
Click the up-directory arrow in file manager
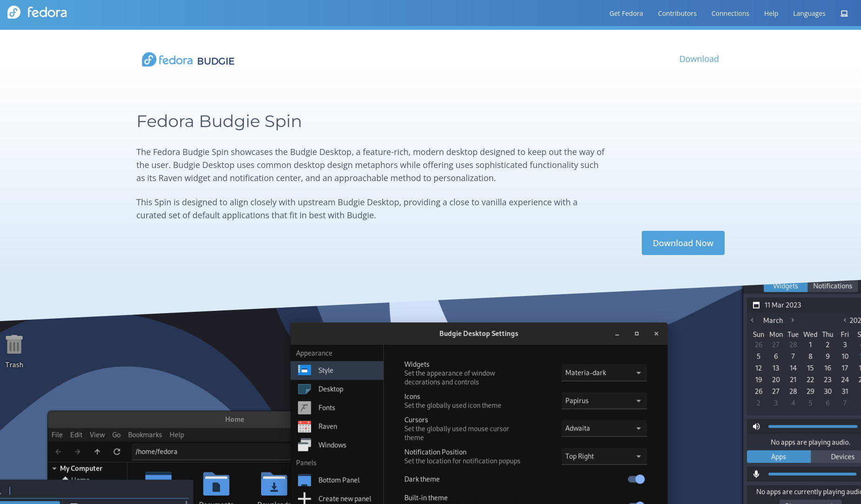[97, 451]
